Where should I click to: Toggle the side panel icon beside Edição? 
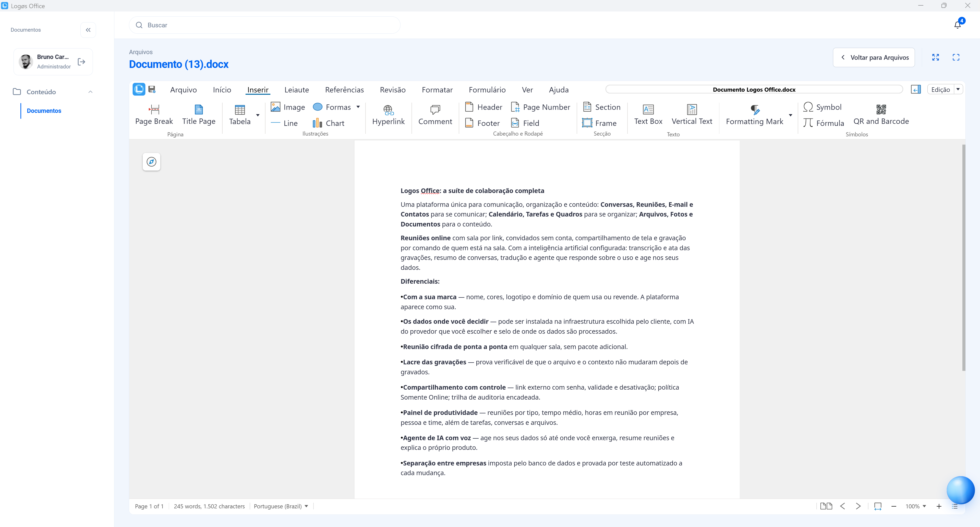click(916, 89)
